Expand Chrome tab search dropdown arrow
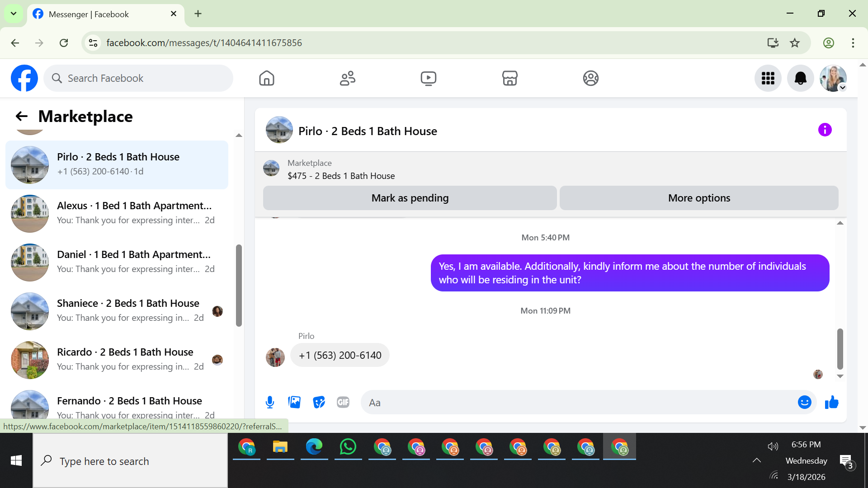Screen dimensions: 868x488 14,14
